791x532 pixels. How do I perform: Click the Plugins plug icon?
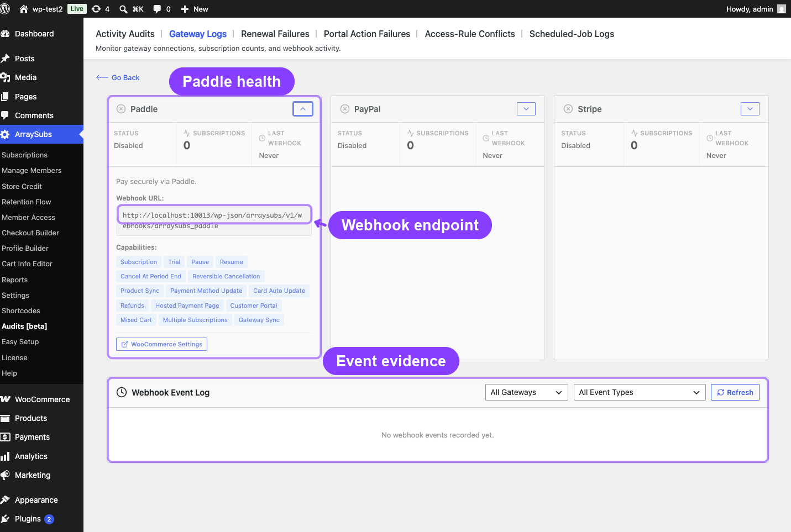coord(6,519)
